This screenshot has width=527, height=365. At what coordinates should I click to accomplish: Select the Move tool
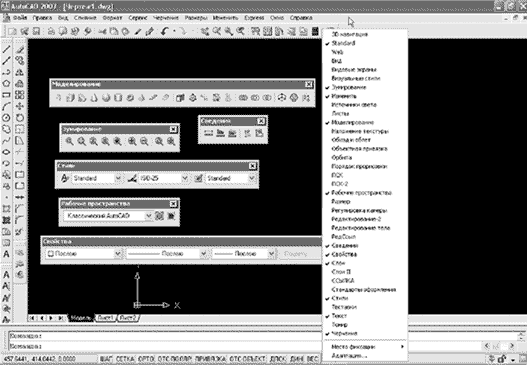[x=20, y=106]
